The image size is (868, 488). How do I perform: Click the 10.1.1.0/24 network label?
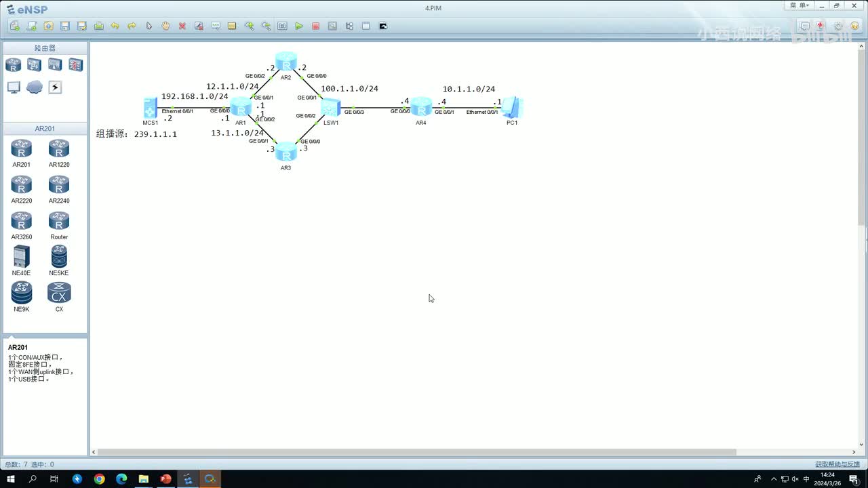tap(469, 89)
